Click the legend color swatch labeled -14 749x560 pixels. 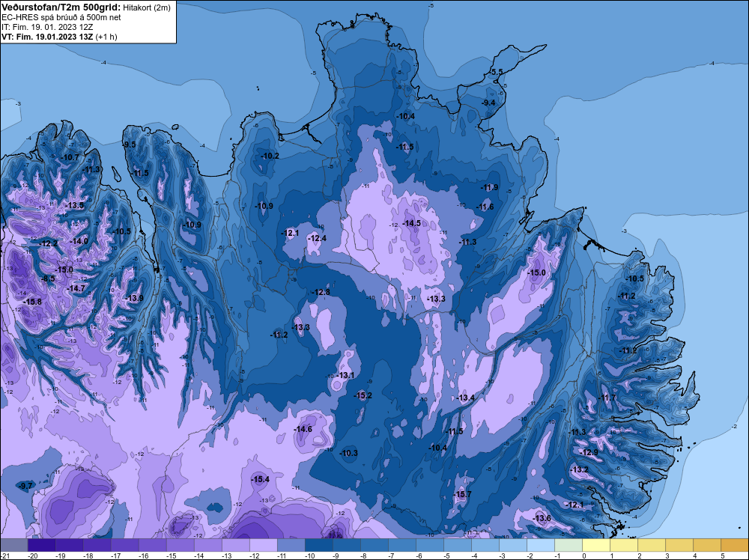tap(208, 545)
